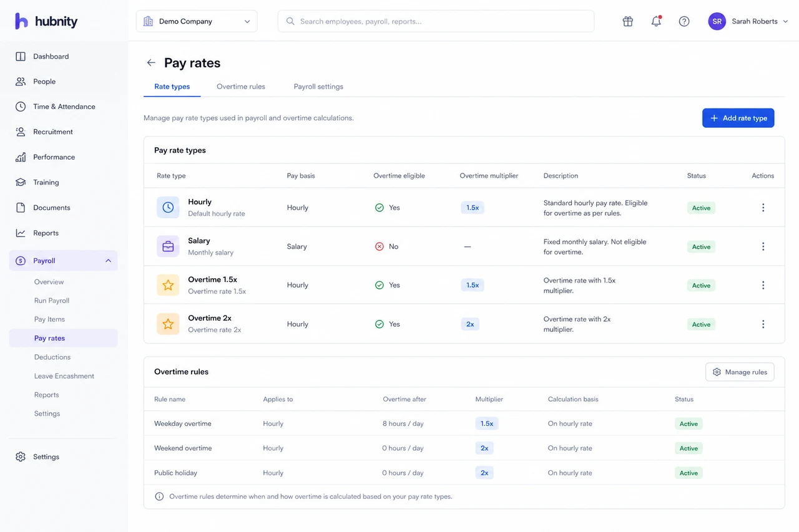Open actions menu for Hourly row

coord(763,208)
